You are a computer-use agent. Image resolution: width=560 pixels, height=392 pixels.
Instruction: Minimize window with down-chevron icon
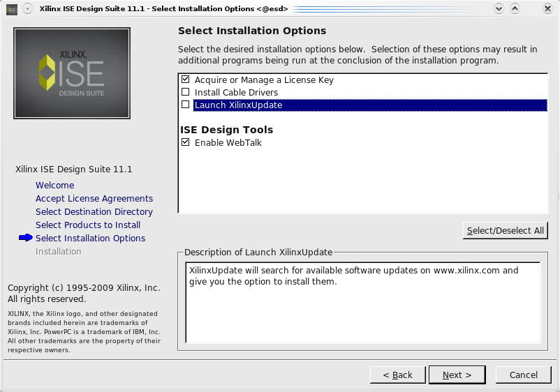coord(499,8)
